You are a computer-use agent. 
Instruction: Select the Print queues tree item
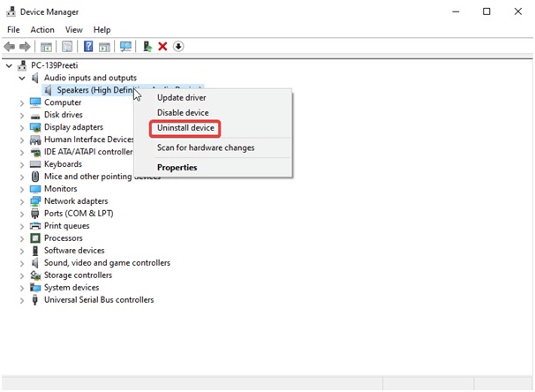point(66,226)
